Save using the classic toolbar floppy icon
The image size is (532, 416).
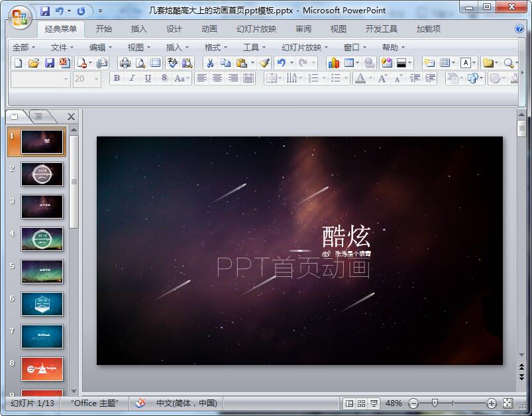49,63
